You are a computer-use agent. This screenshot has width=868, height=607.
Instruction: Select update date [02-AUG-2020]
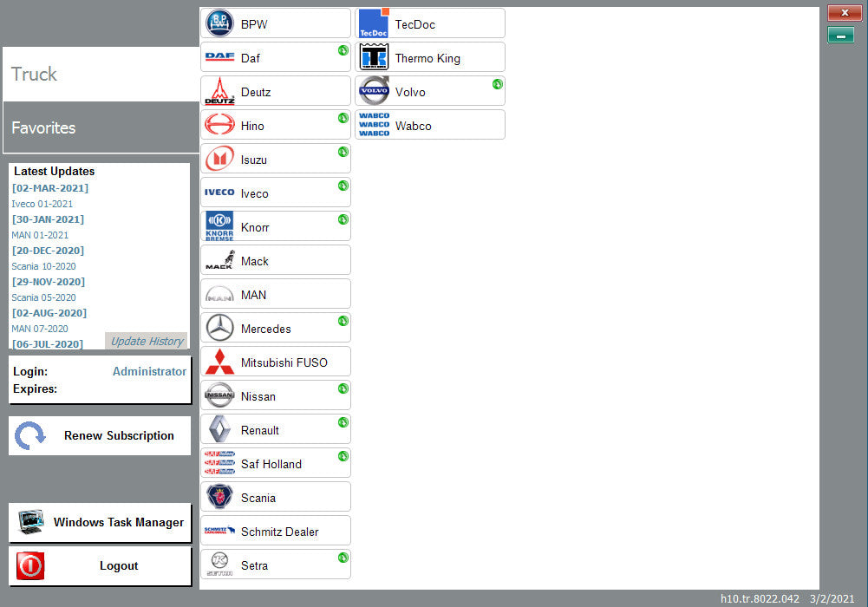(49, 313)
